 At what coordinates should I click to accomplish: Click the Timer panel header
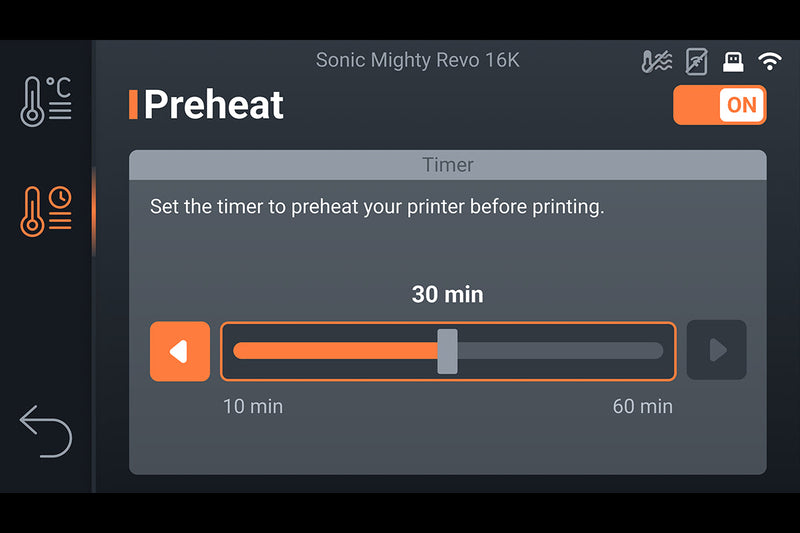[x=447, y=165]
